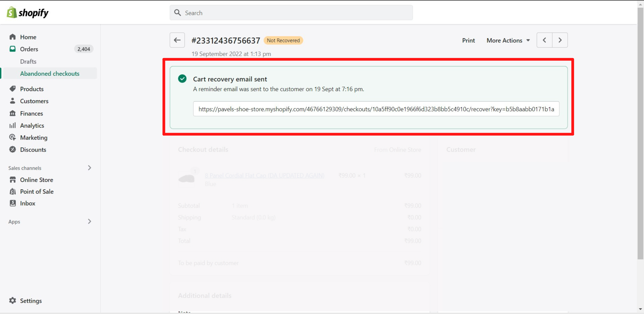Click the Marketing target icon

click(x=13, y=137)
